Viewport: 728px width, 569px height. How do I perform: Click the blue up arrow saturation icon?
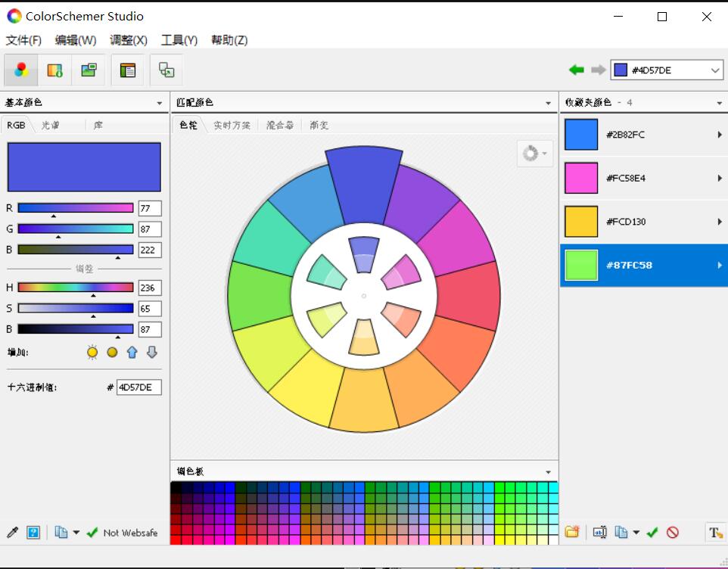(x=132, y=352)
